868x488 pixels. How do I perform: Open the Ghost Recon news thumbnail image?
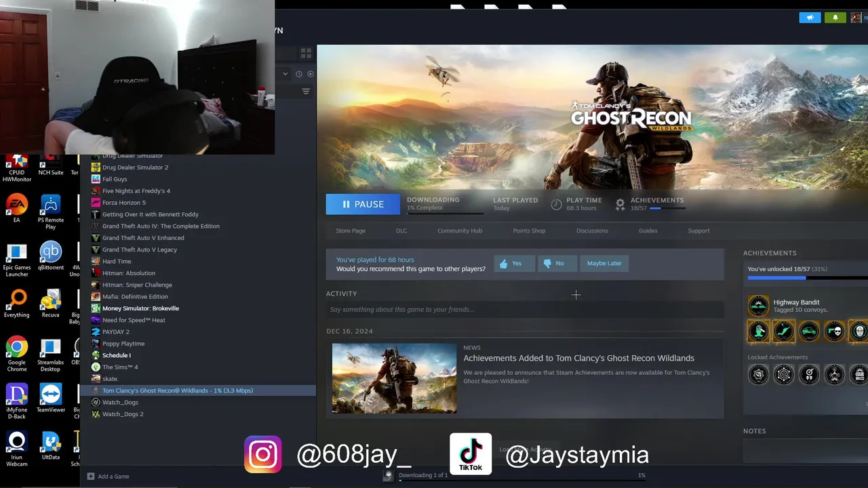point(395,378)
